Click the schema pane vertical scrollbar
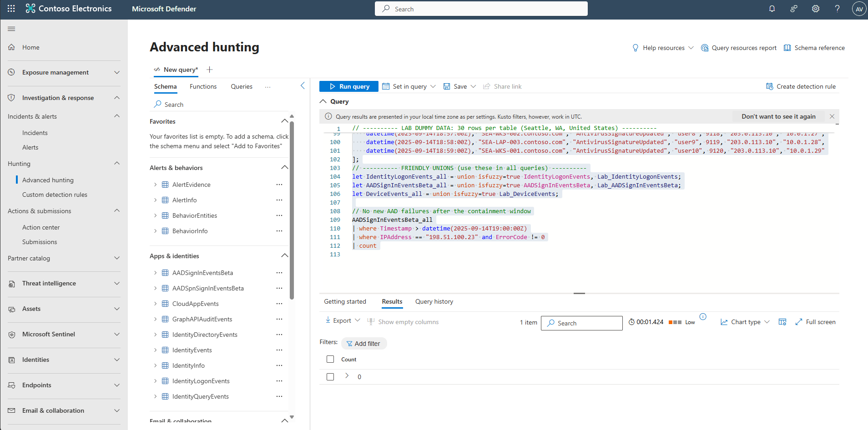Image resolution: width=868 pixels, height=430 pixels. [292, 210]
